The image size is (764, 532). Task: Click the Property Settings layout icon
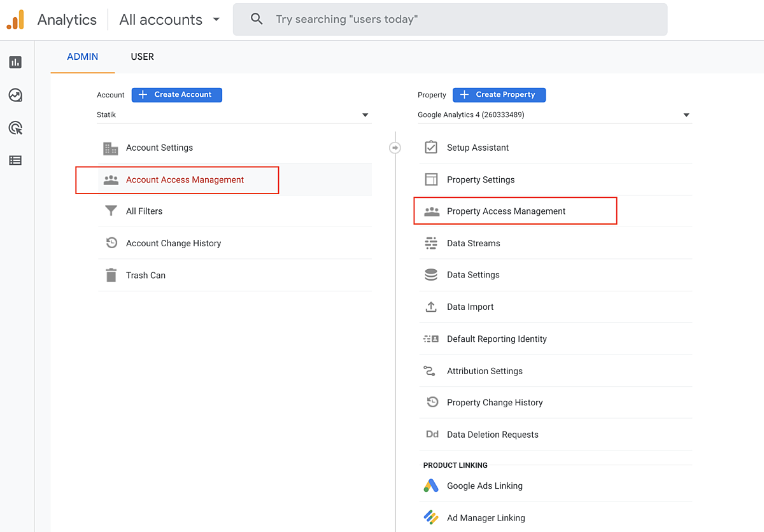[431, 179]
